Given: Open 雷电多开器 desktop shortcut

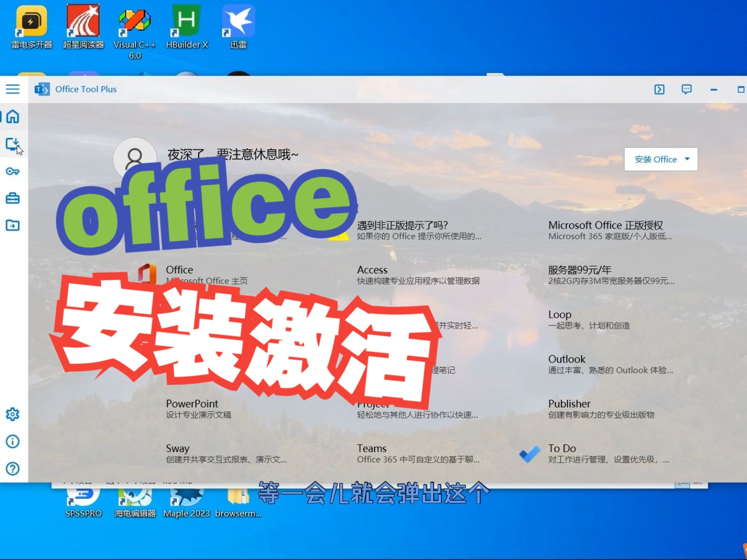Looking at the screenshot, I should point(32,26).
